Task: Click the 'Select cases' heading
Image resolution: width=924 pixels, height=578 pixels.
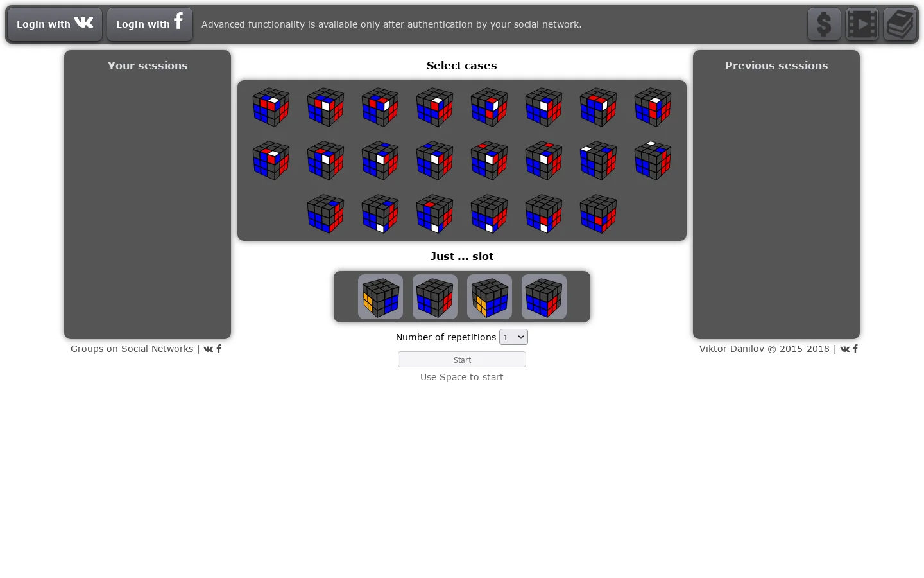Action: click(x=462, y=66)
